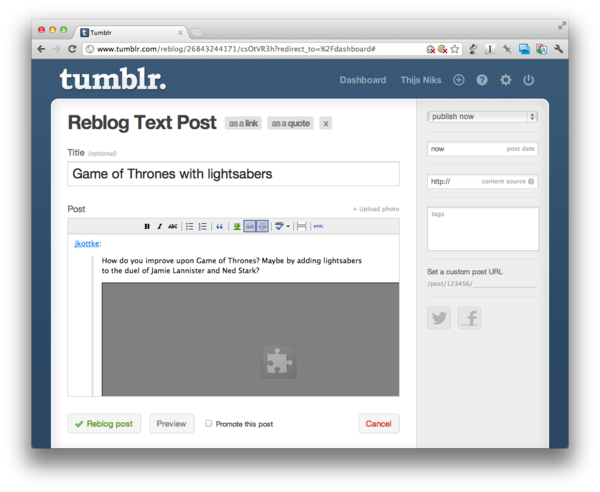The image size is (600, 492).
Task: Click the insert link chain icon
Action: pyautogui.click(x=250, y=226)
